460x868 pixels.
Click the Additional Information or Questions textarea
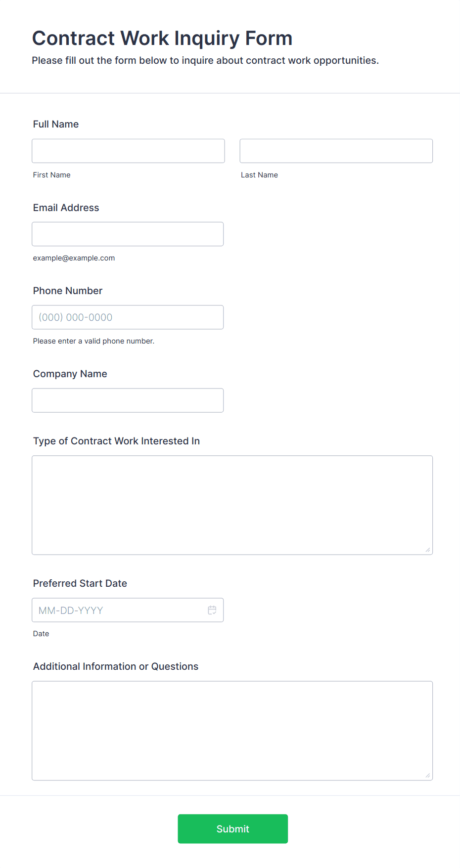(x=232, y=730)
